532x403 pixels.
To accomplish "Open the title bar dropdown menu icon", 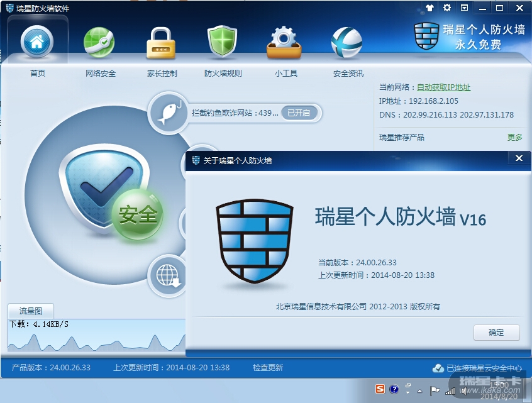I will pyautogui.click(x=465, y=8).
